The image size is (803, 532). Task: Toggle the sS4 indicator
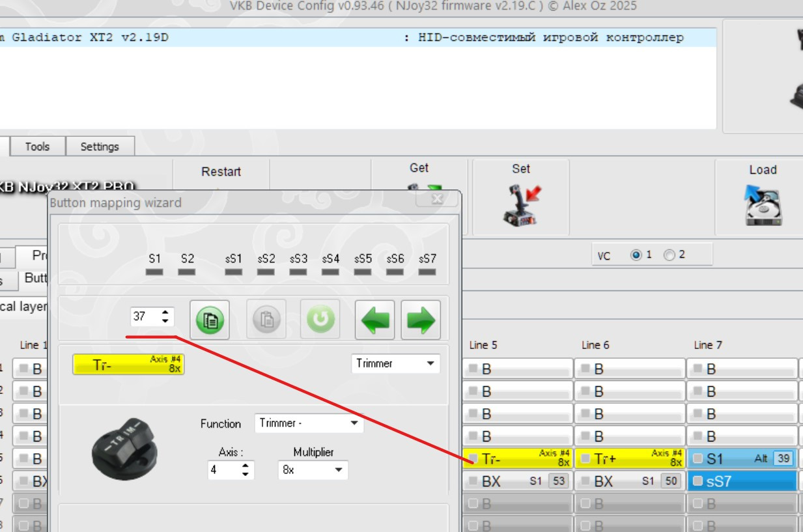[x=330, y=272]
